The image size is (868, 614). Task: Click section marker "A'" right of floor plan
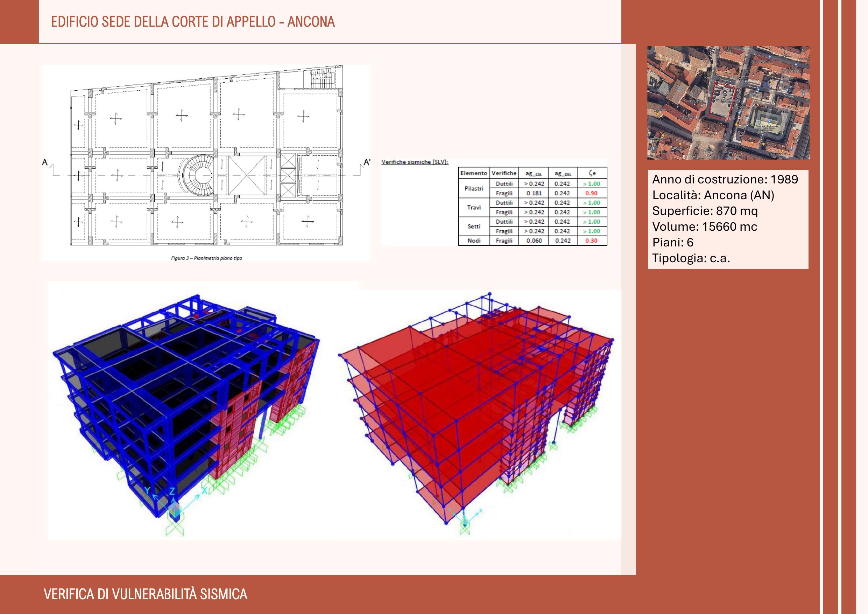pyautogui.click(x=366, y=162)
